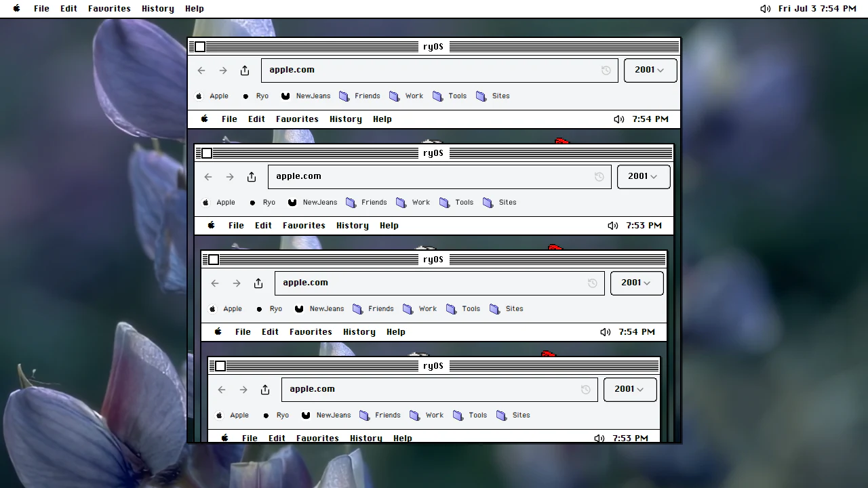
Task: Click the Fri Jul 3 7:54 PM clock
Action: pyautogui.click(x=818, y=9)
